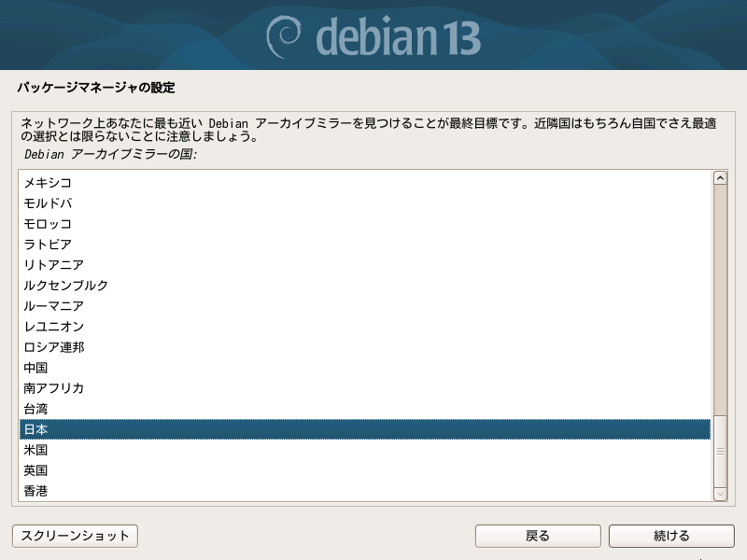Viewport: 747px width, 560px height.
Task: Click the scrollbar thumb grip
Action: coord(720,451)
